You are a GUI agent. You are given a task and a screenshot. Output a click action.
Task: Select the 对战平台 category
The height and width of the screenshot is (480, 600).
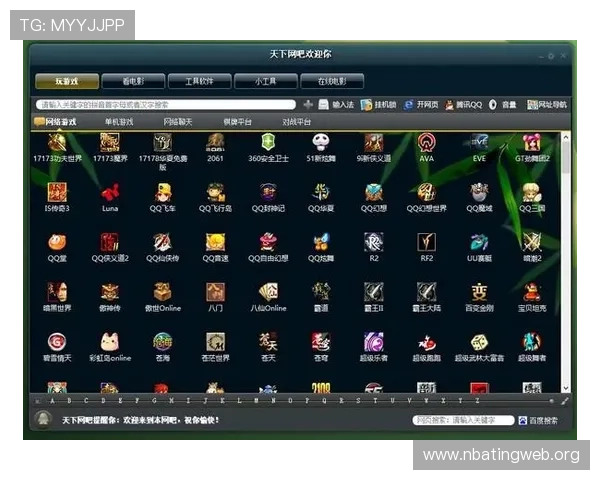coord(297,122)
